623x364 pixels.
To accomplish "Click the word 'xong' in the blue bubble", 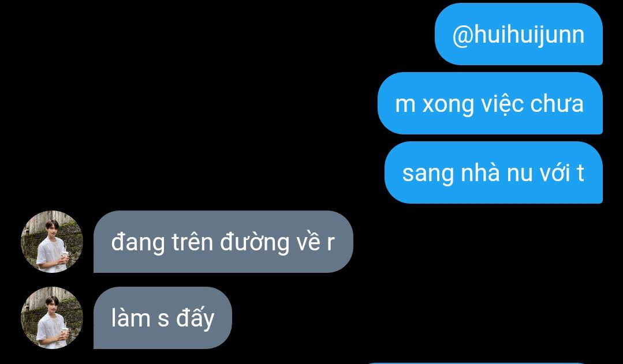I will coord(448,106).
